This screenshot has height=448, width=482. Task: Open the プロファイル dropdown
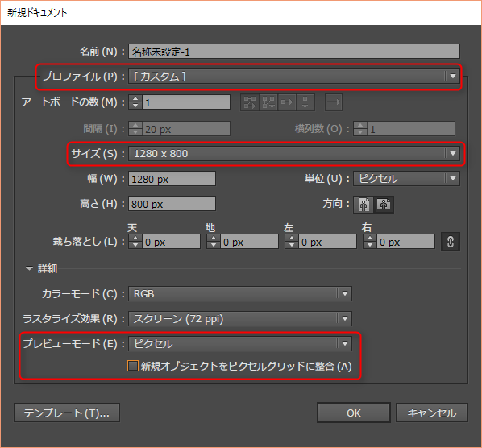click(x=294, y=77)
